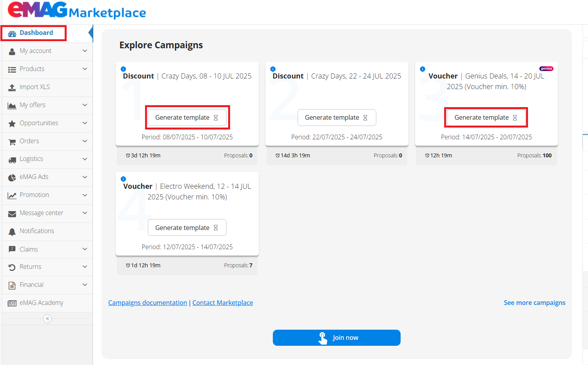Viewport: 588px width, 365px height.
Task: Click info icon on Crazy Days 22-24 JUL card
Action: click(x=273, y=69)
